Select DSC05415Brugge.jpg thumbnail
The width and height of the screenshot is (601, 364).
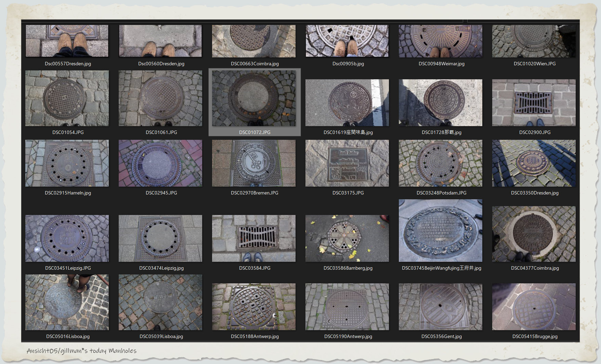pyautogui.click(x=534, y=307)
